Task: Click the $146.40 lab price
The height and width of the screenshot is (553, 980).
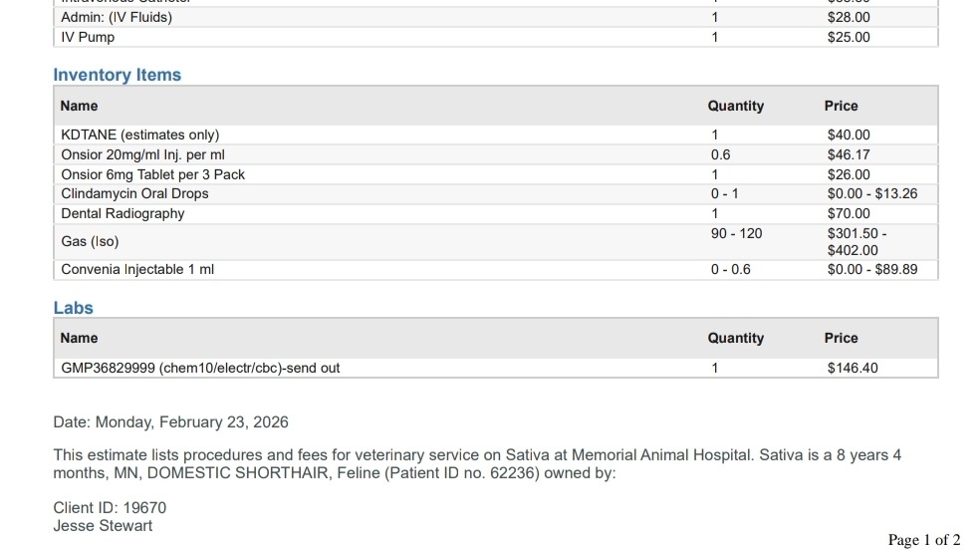Action: pyautogui.click(x=853, y=368)
